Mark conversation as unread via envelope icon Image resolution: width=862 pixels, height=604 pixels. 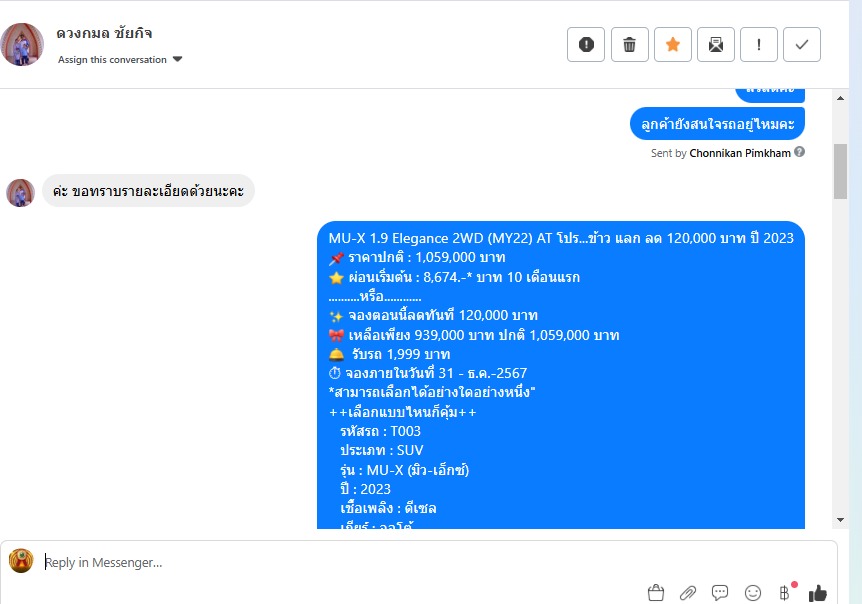[x=716, y=45]
